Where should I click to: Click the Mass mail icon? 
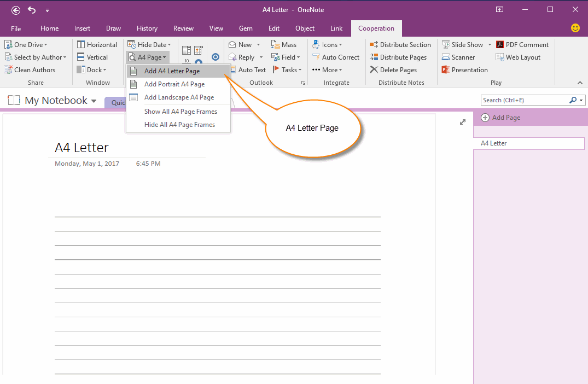tap(275, 45)
